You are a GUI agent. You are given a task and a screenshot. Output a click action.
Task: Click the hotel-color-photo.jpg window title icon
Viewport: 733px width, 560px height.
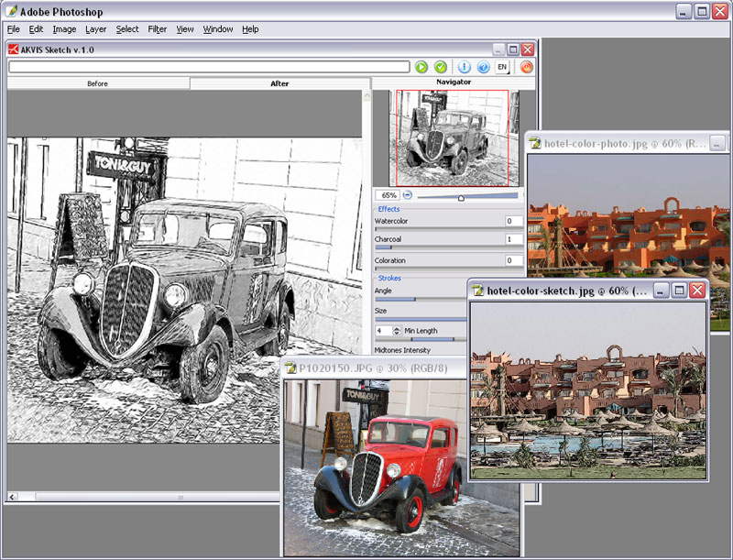coord(534,143)
